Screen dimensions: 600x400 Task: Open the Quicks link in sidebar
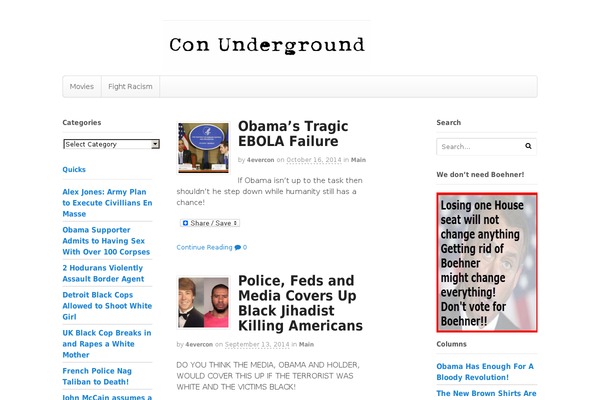(74, 169)
